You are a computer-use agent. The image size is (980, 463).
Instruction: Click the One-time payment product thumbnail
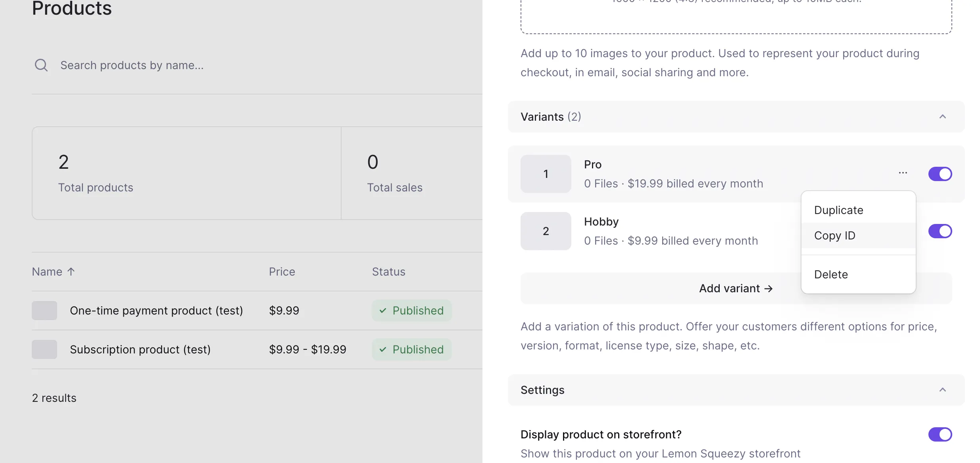coord(44,311)
